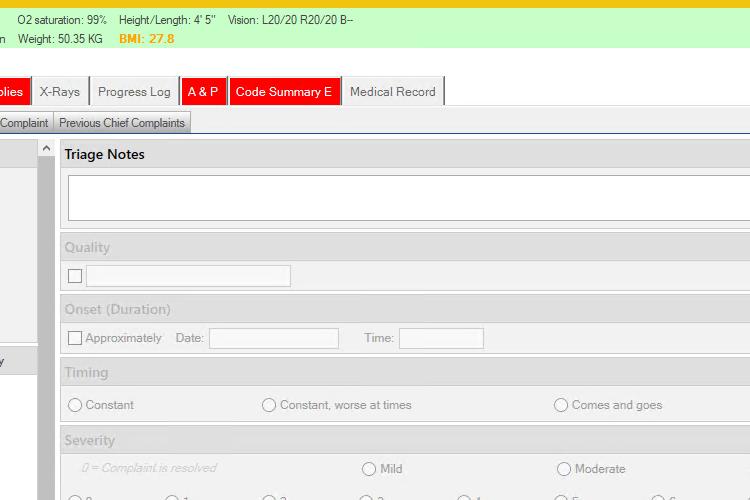This screenshot has width=750, height=500.
Task: Click the BMI: 27.8 value
Action: pos(146,39)
